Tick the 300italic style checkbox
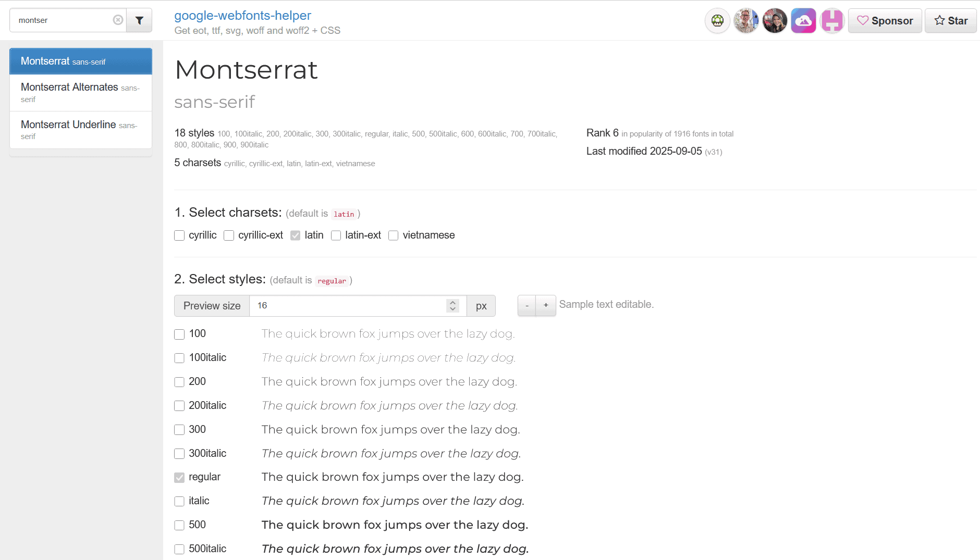This screenshot has width=980, height=560. pos(179,454)
